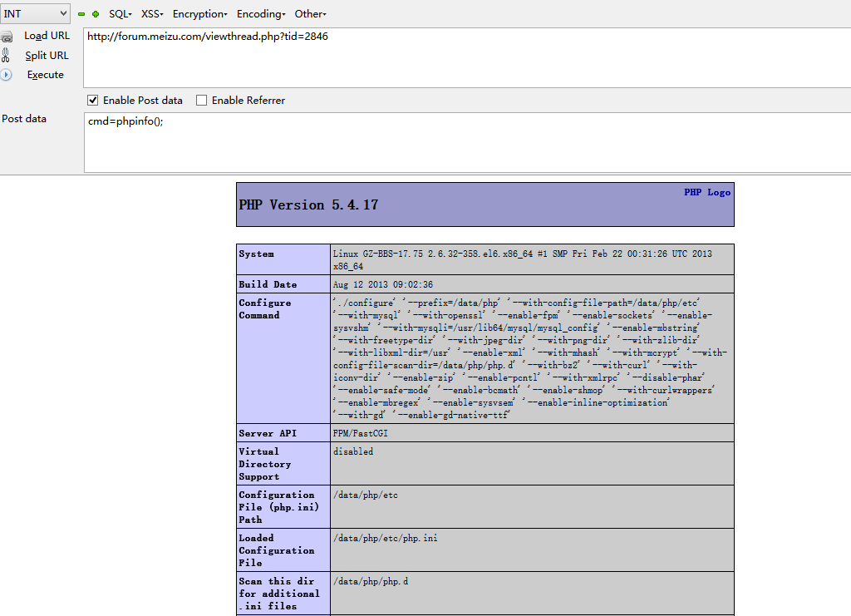Viewport: 851px width, 616px height.
Task: Click the Post data label
Action: pyautogui.click(x=24, y=119)
